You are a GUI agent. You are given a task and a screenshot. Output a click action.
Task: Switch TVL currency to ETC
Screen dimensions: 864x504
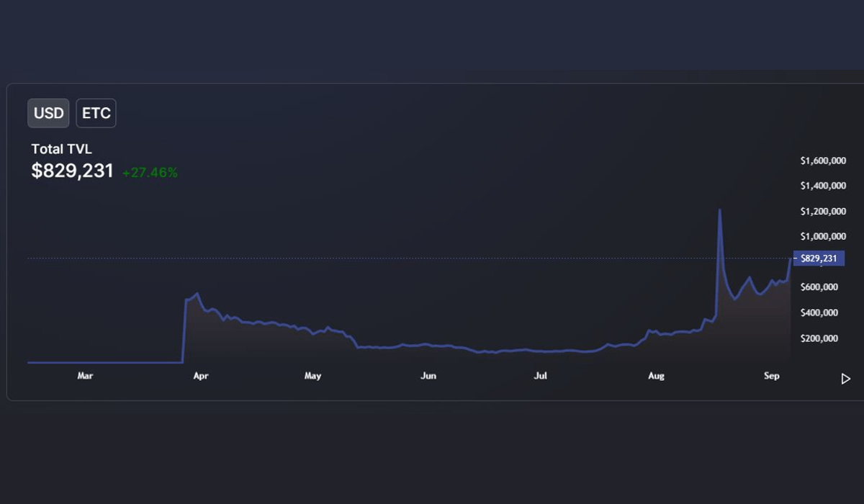96,113
